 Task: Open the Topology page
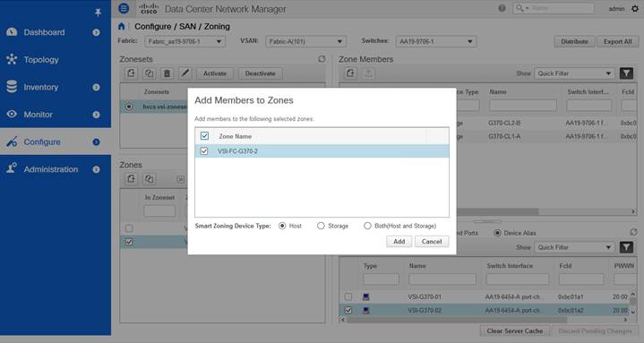(41, 60)
